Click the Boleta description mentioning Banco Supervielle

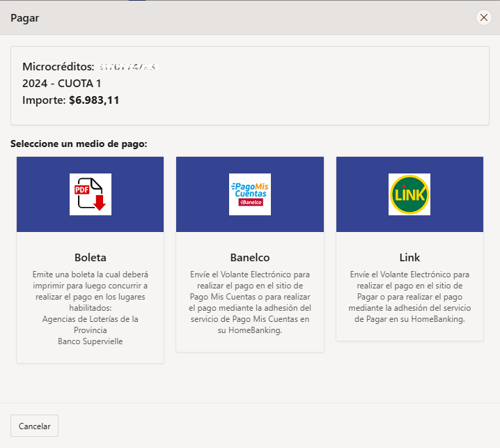pos(91,308)
